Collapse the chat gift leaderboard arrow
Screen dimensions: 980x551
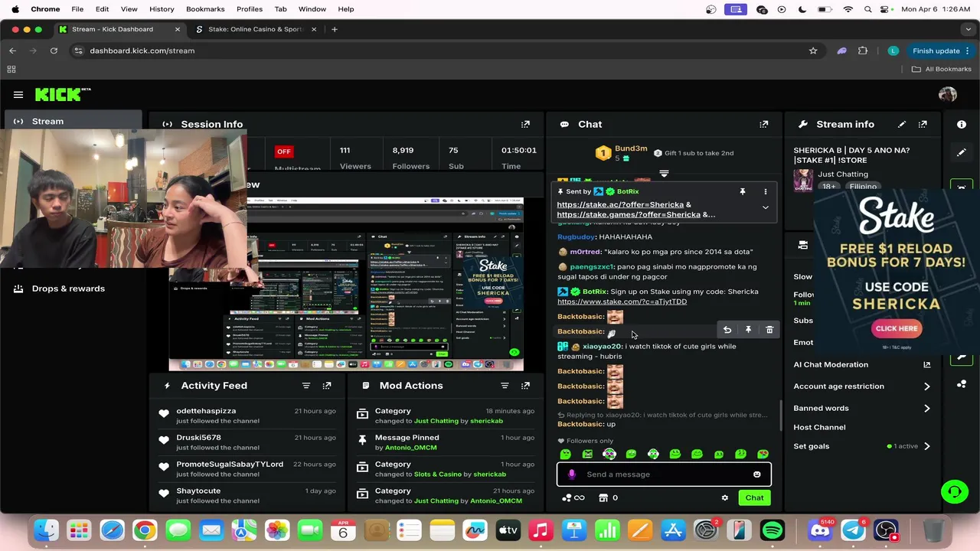pyautogui.click(x=664, y=174)
